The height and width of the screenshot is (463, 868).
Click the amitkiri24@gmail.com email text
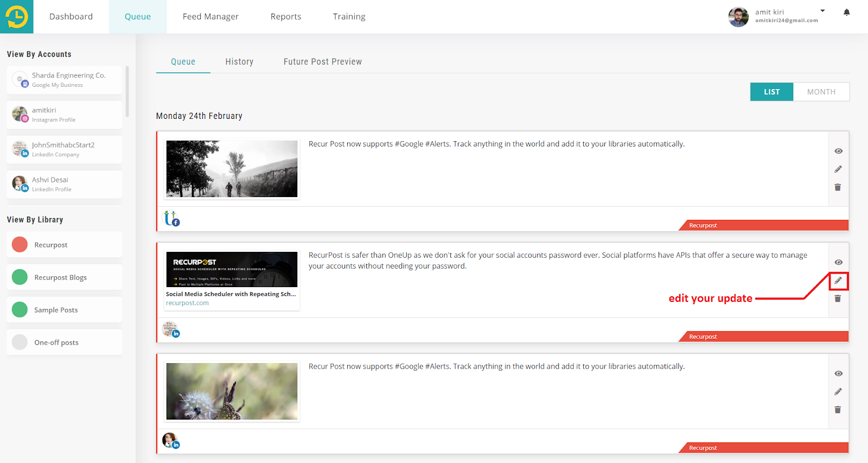(x=787, y=21)
